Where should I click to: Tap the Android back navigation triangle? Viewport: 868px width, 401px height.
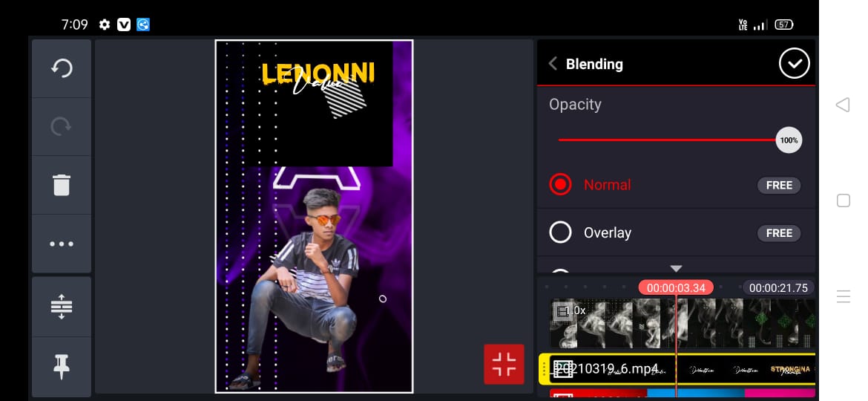point(843,105)
